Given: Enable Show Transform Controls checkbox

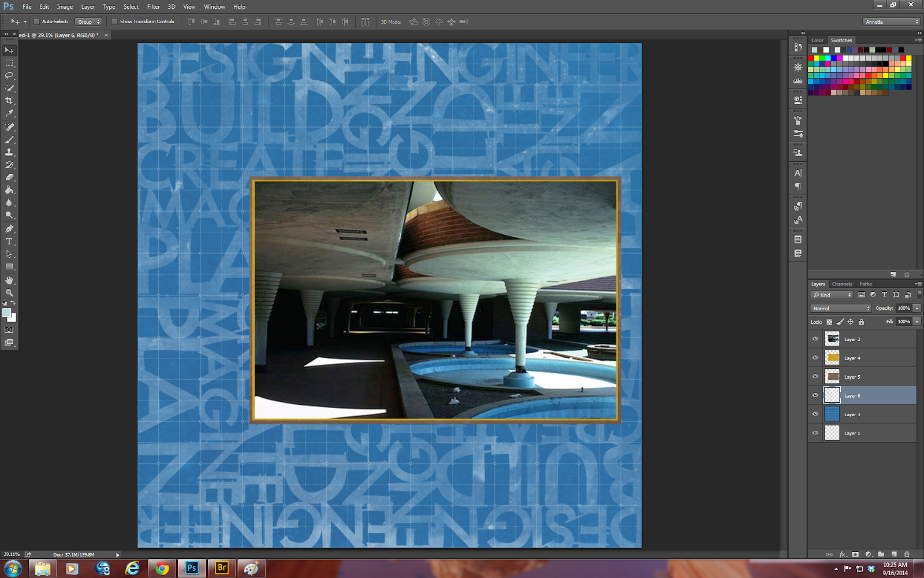Looking at the screenshot, I should (114, 21).
